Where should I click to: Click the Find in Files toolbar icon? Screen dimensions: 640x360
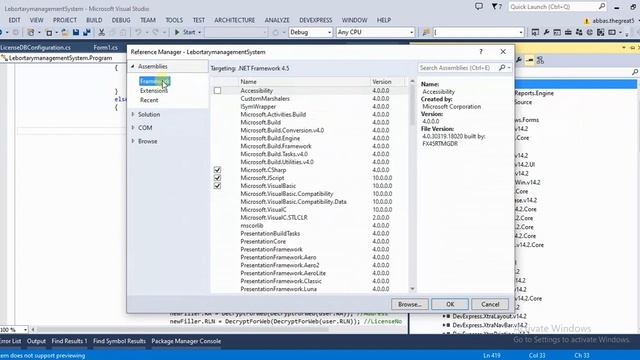426,32
